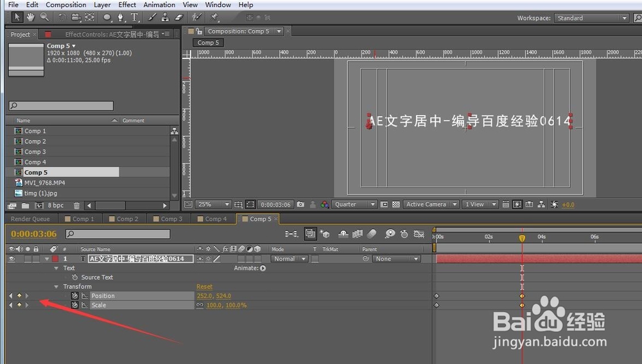Toggle Draft 3D in timeline
The width and height of the screenshot is (642, 364).
pyautogui.click(x=325, y=234)
